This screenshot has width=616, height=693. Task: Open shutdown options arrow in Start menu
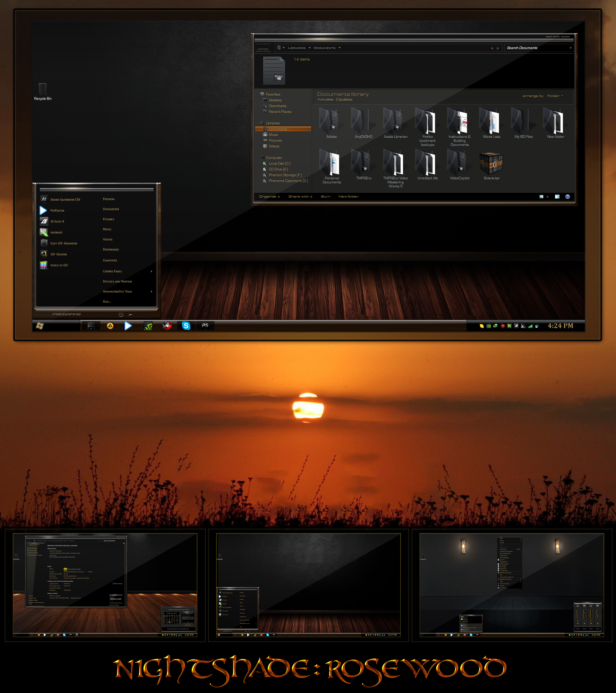point(131,315)
